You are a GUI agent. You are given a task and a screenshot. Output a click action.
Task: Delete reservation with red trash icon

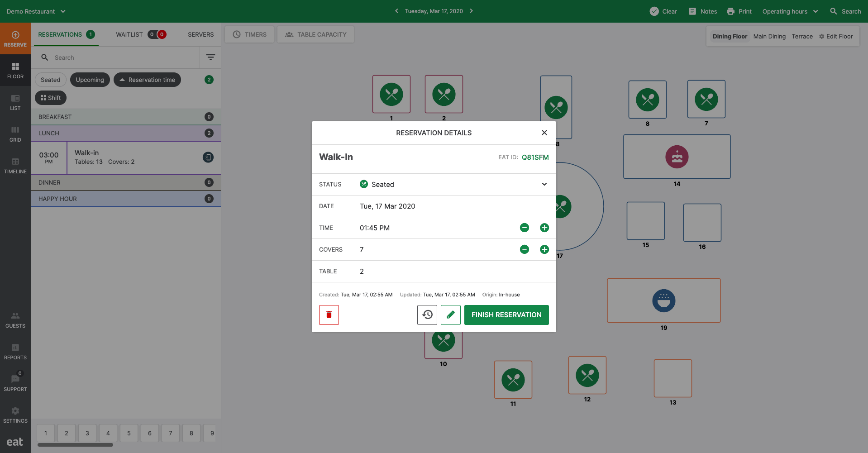329,315
